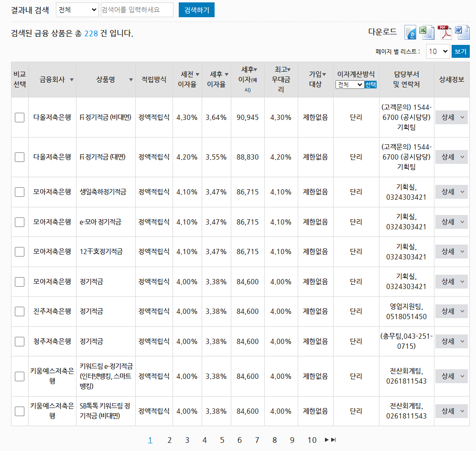The width and height of the screenshot is (476, 451).
Task: Click the 적립방식 column header
Action: [154, 79]
